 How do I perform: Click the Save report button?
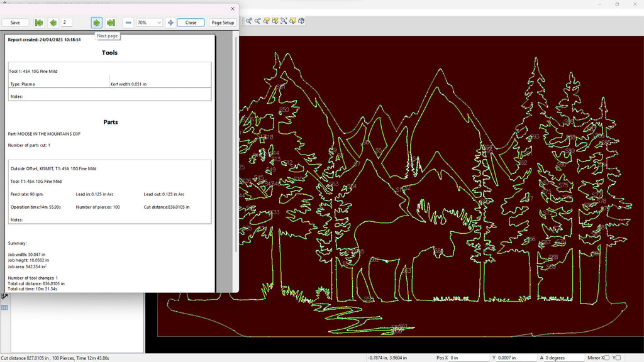15,23
